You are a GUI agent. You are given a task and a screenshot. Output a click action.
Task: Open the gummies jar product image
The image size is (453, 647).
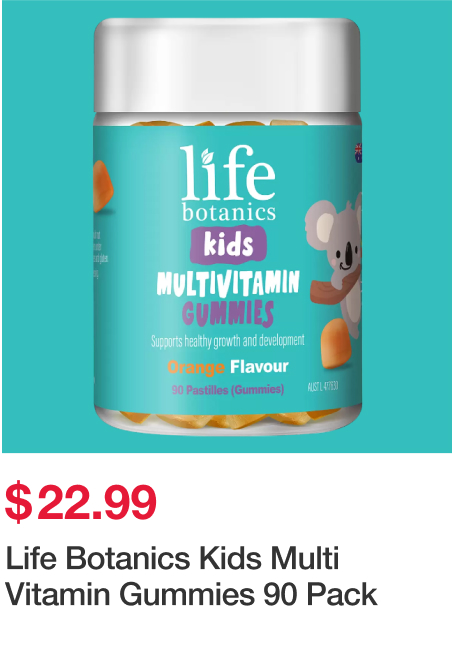[x=226, y=227]
